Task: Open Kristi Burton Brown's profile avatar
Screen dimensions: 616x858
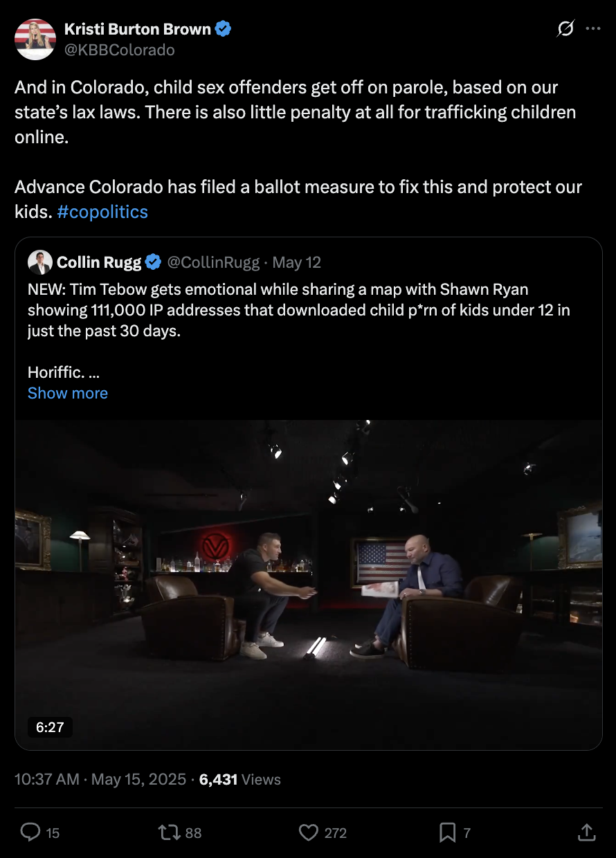Action: [x=35, y=39]
